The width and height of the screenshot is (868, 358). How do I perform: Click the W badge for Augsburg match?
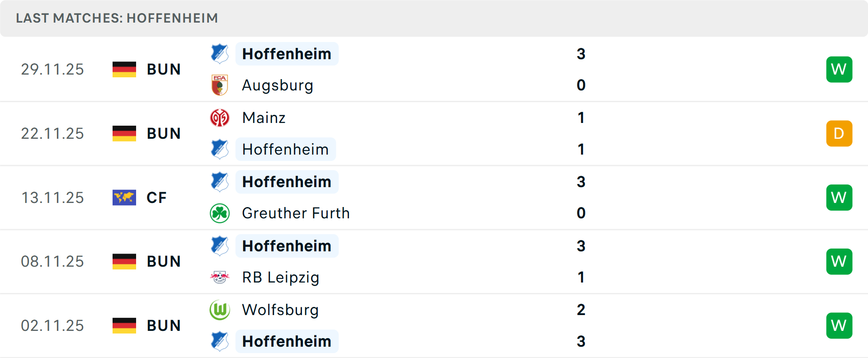tap(839, 69)
